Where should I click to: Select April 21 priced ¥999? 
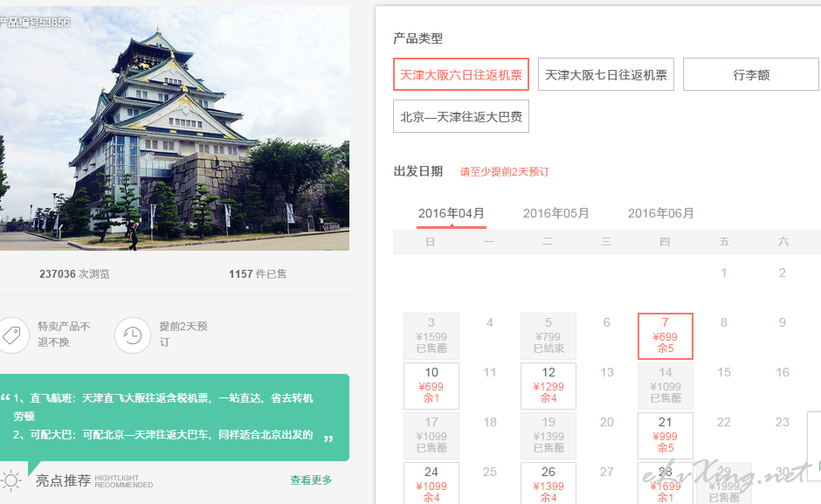click(x=665, y=435)
